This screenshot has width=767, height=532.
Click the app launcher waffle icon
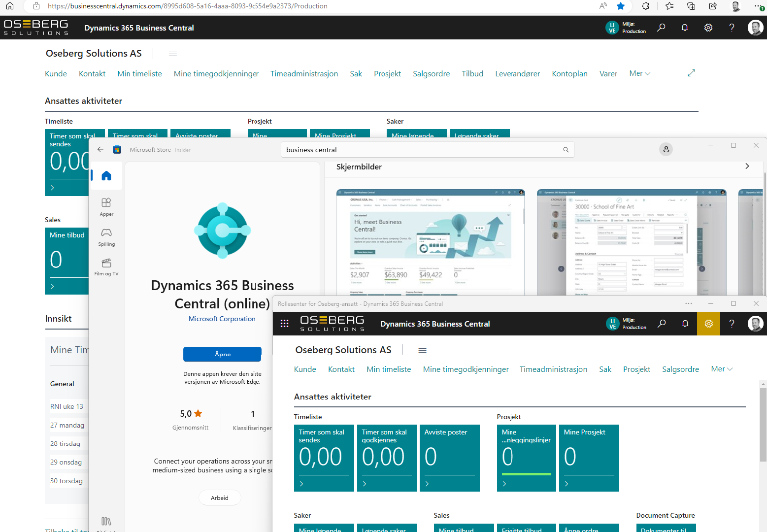[x=284, y=324]
